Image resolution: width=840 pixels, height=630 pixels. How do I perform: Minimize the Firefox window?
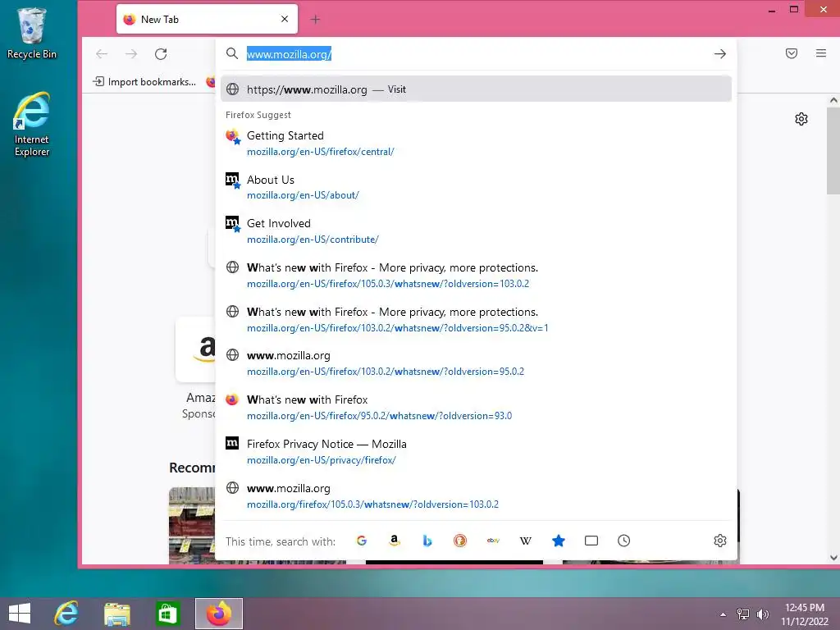(x=771, y=10)
